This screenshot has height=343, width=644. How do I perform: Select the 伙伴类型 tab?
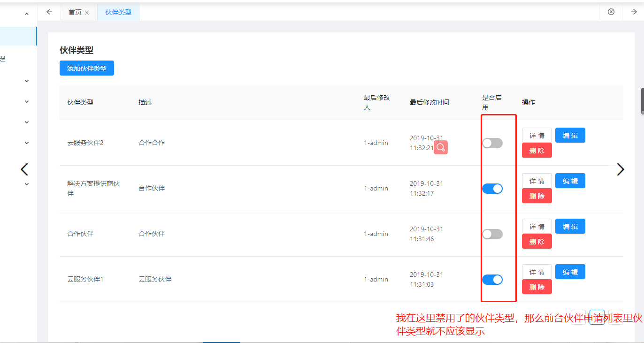[x=118, y=12]
